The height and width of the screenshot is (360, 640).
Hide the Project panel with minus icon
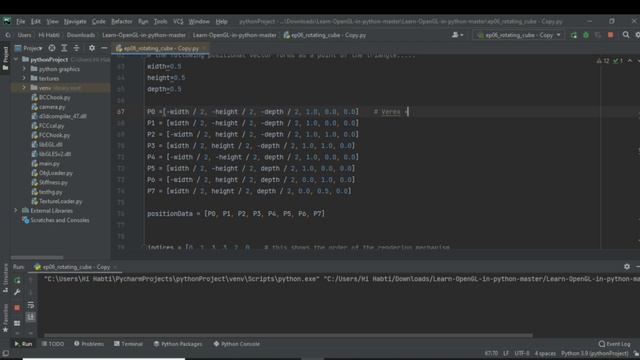tap(104, 48)
